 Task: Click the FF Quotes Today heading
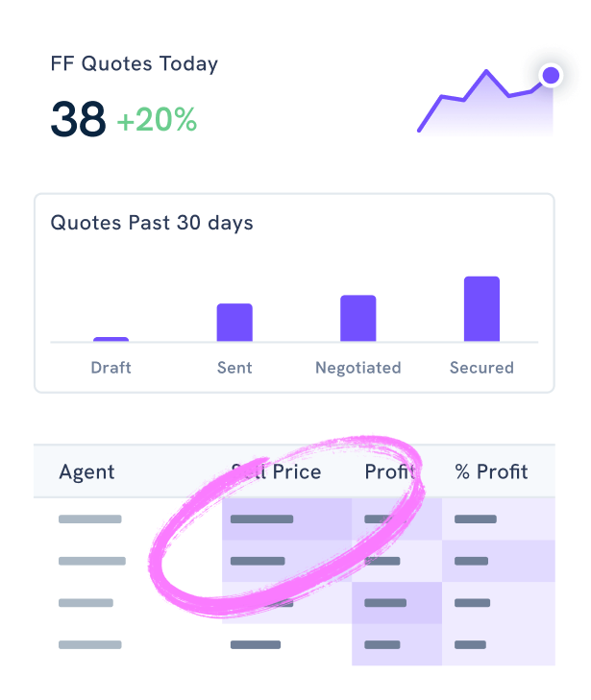(134, 64)
